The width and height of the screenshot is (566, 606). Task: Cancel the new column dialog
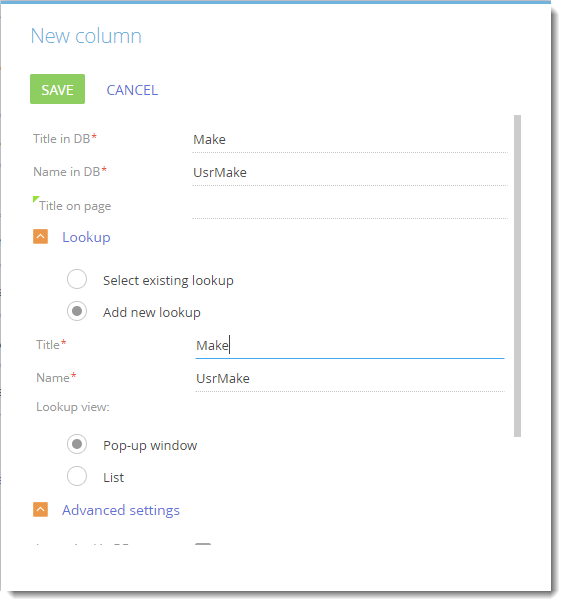(132, 90)
